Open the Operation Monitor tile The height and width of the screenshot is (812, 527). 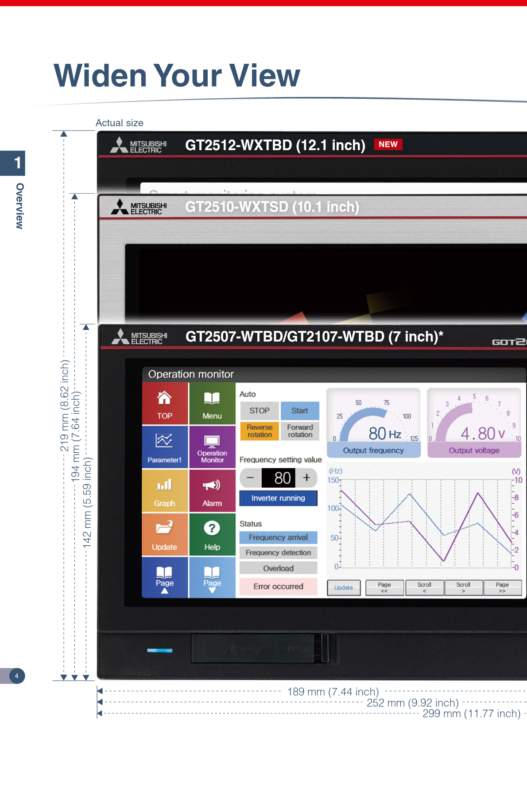212,447
